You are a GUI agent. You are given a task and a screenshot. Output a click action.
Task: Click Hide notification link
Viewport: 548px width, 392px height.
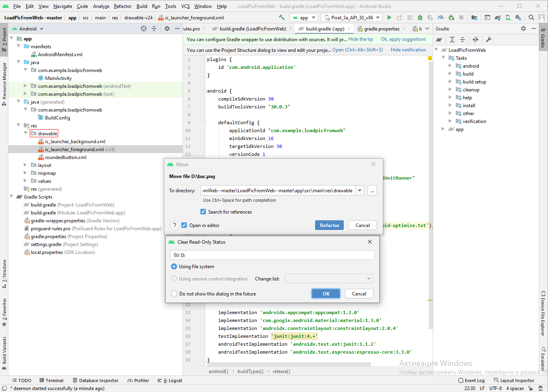tap(408, 50)
